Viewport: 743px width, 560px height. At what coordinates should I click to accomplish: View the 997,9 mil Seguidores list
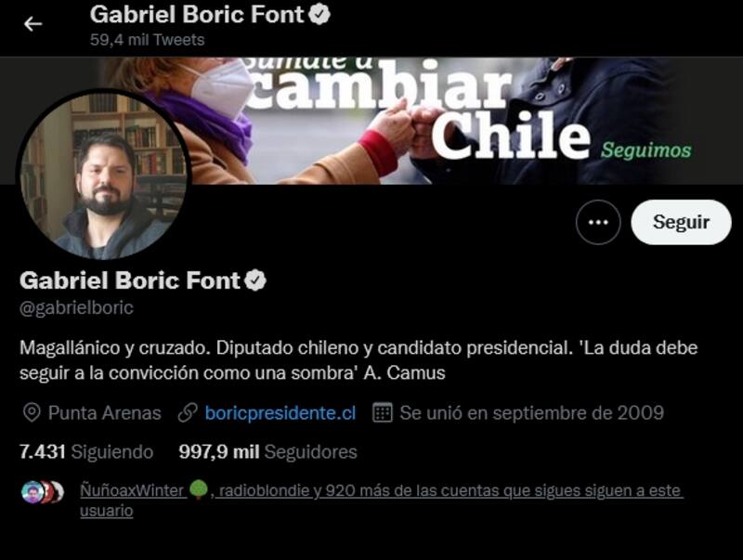tap(267, 451)
